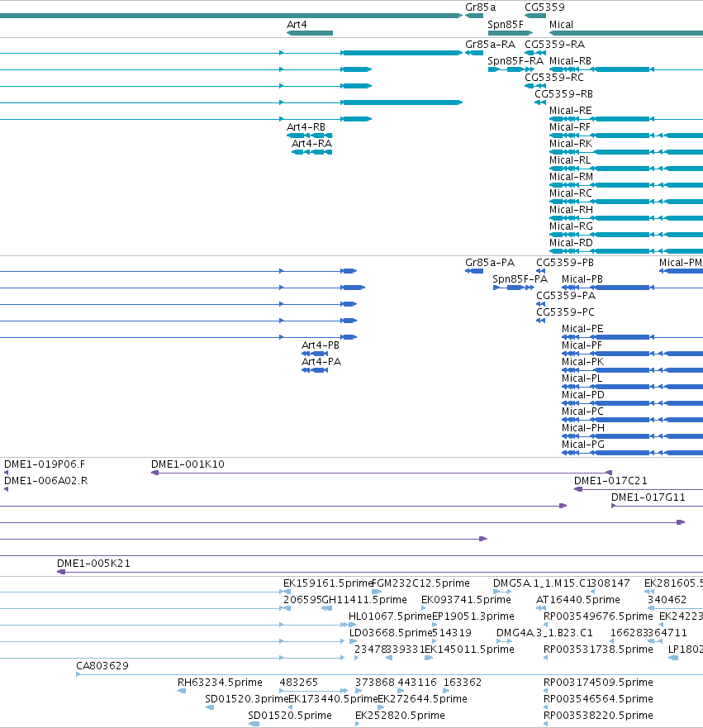Select BAC clone DME1-005K21

pyautogui.click(x=93, y=564)
